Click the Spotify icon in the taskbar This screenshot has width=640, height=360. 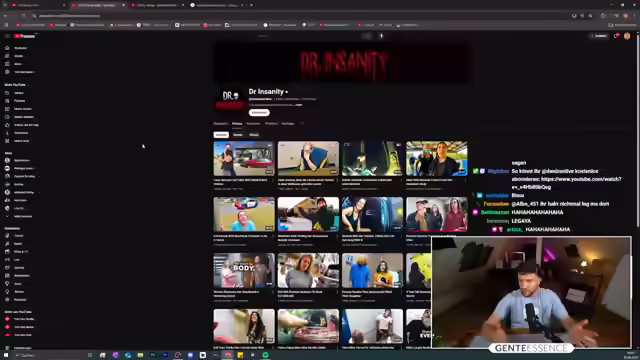pos(265,355)
